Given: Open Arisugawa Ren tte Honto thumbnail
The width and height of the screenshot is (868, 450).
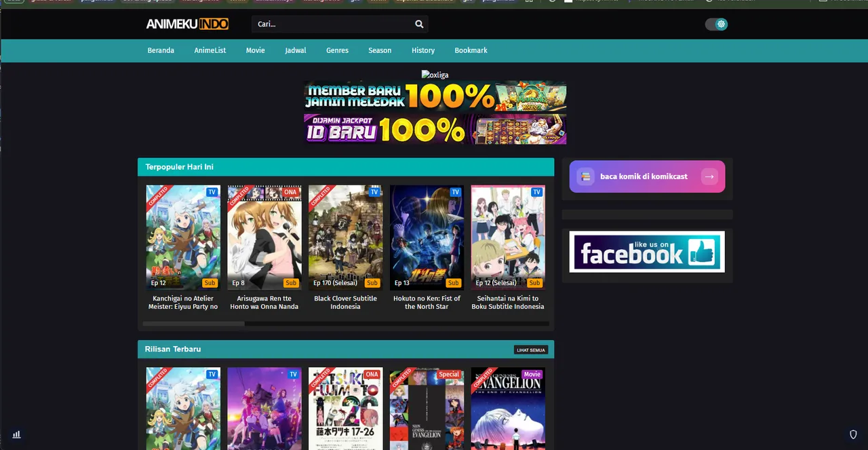Looking at the screenshot, I should click(264, 238).
